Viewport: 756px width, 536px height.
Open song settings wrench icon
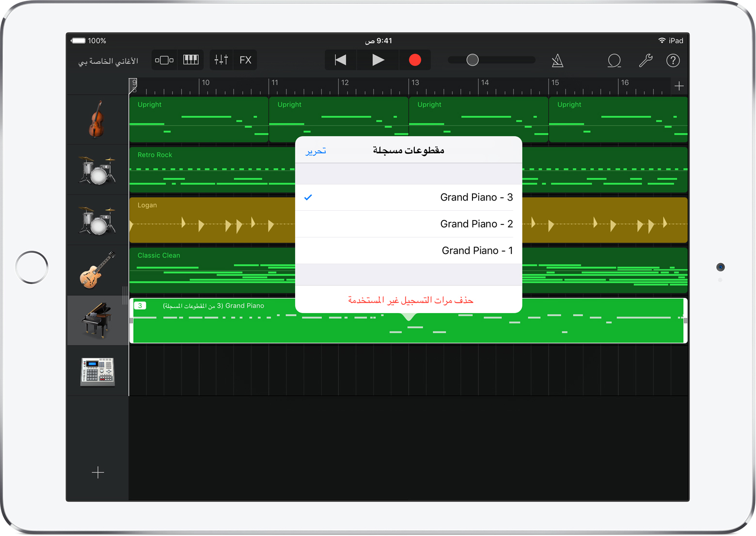click(645, 61)
